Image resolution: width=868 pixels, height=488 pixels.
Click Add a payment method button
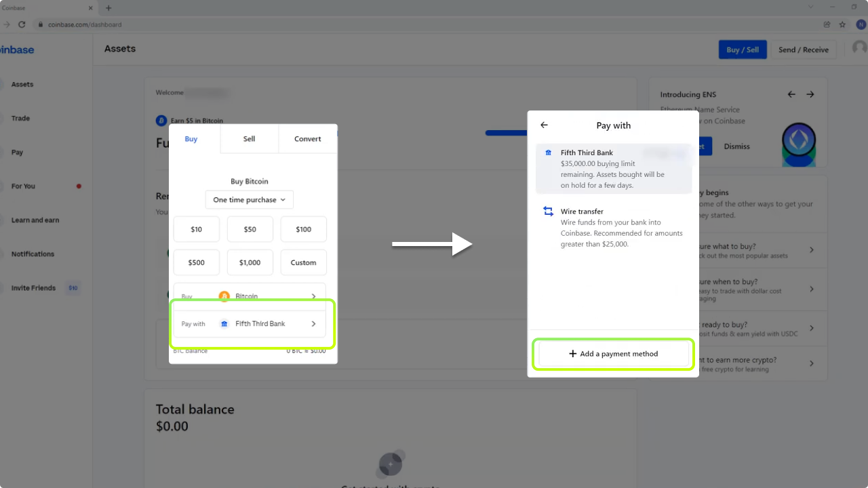coord(613,354)
